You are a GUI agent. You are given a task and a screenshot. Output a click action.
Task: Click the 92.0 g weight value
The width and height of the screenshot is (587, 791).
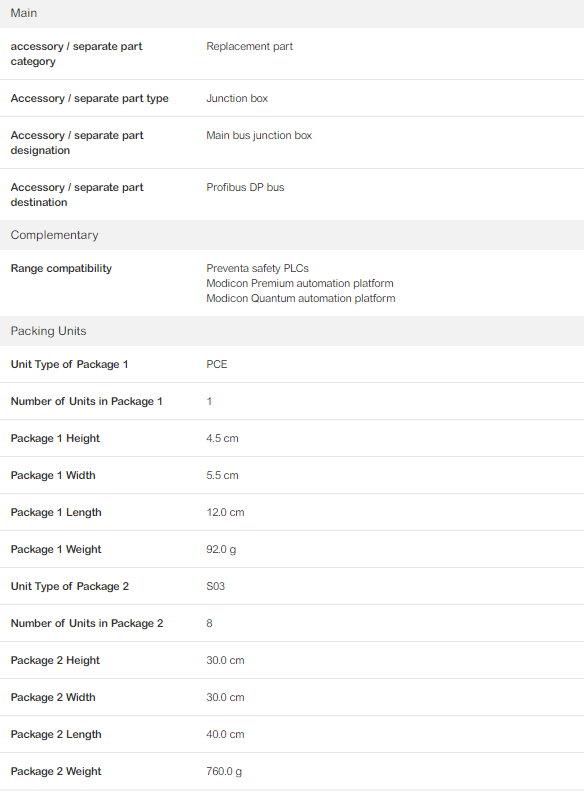pyautogui.click(x=221, y=549)
